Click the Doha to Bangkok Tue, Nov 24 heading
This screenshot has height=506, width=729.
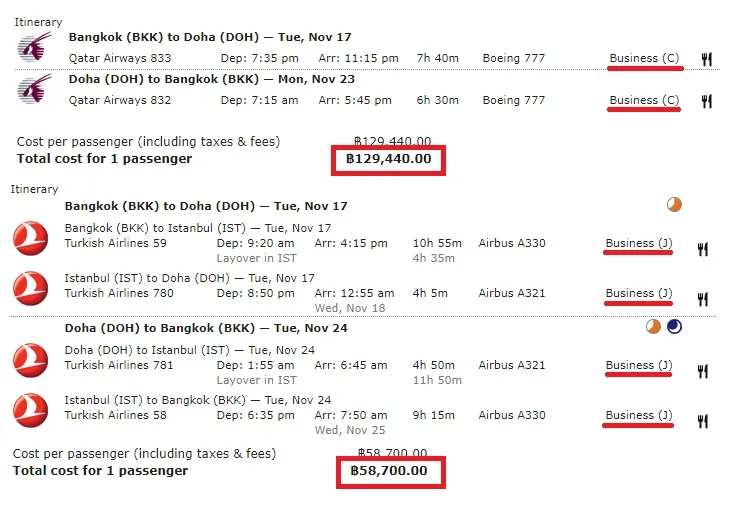pyautogui.click(x=206, y=328)
